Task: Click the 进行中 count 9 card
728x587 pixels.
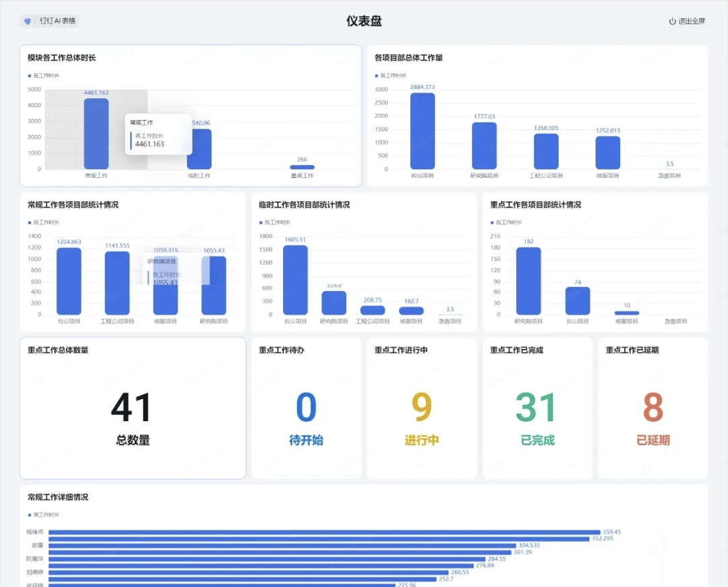Action: (x=422, y=408)
